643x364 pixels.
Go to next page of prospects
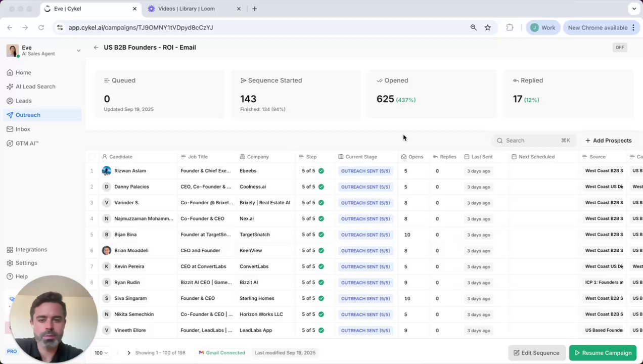click(x=129, y=353)
